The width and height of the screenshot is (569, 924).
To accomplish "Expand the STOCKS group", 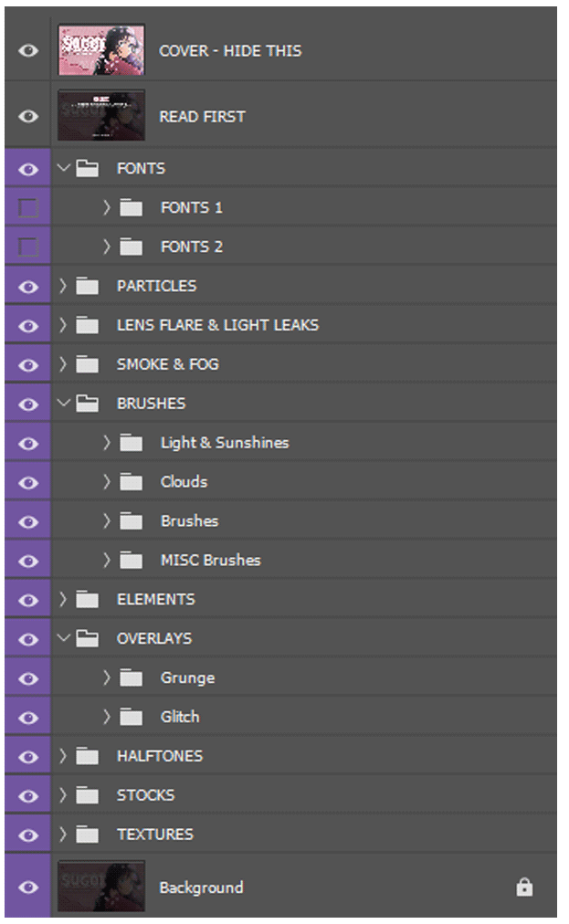I will (x=63, y=794).
